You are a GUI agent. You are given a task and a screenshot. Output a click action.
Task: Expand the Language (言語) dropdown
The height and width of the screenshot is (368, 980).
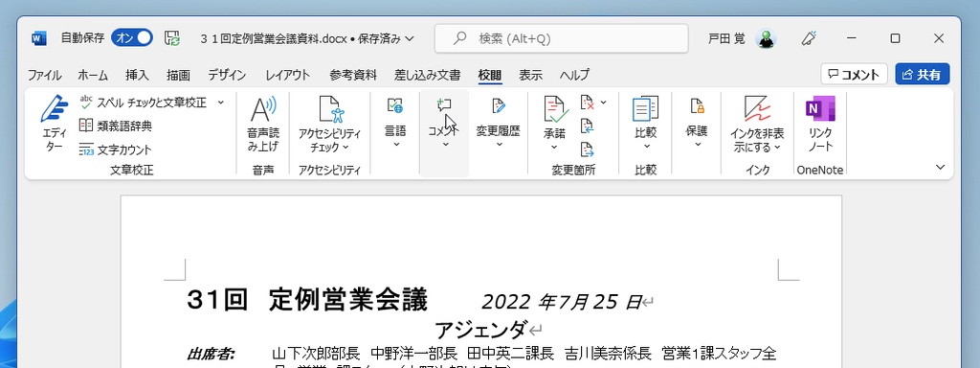click(395, 145)
